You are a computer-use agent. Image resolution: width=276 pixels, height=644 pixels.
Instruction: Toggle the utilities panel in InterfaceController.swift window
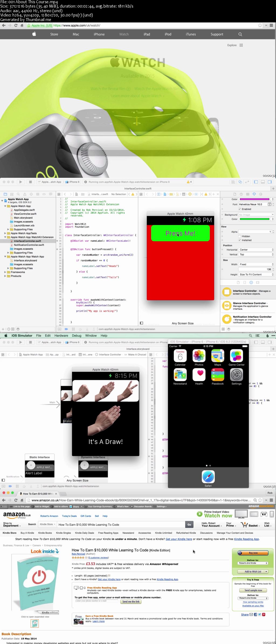click(270, 182)
